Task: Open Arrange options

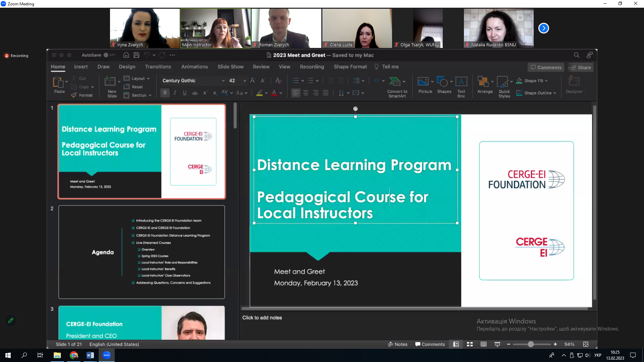Action: click(x=483, y=81)
